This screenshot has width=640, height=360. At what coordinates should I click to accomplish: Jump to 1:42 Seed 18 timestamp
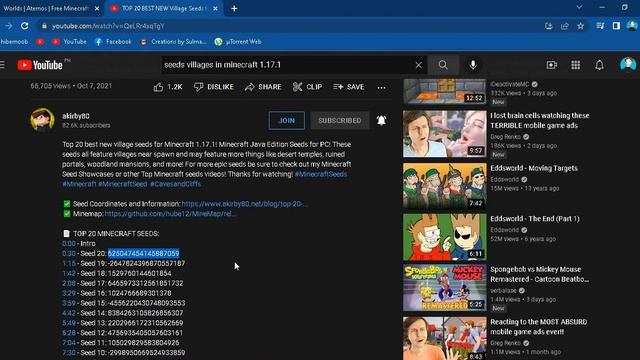(69, 273)
